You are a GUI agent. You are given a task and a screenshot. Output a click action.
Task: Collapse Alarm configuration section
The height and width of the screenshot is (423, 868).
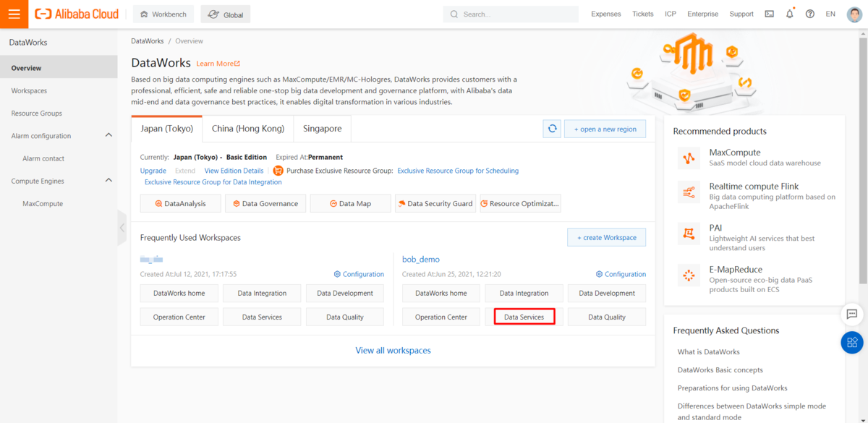[x=109, y=135]
